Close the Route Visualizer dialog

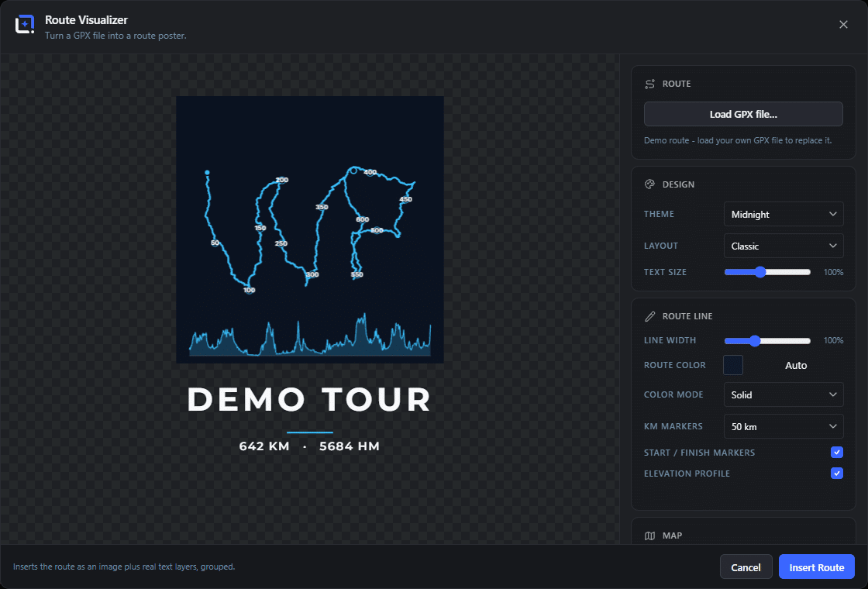tap(843, 24)
